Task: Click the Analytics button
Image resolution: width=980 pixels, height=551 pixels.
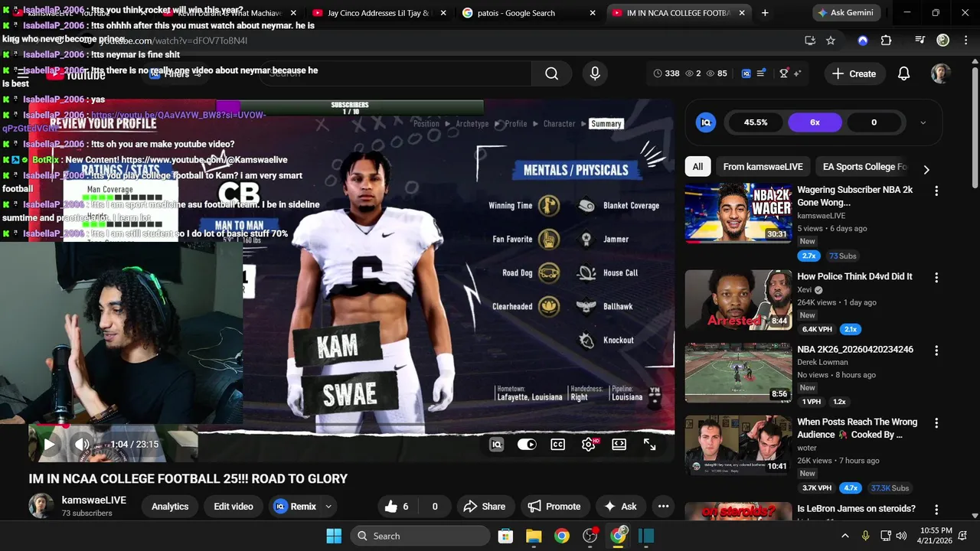Action: [x=170, y=506]
